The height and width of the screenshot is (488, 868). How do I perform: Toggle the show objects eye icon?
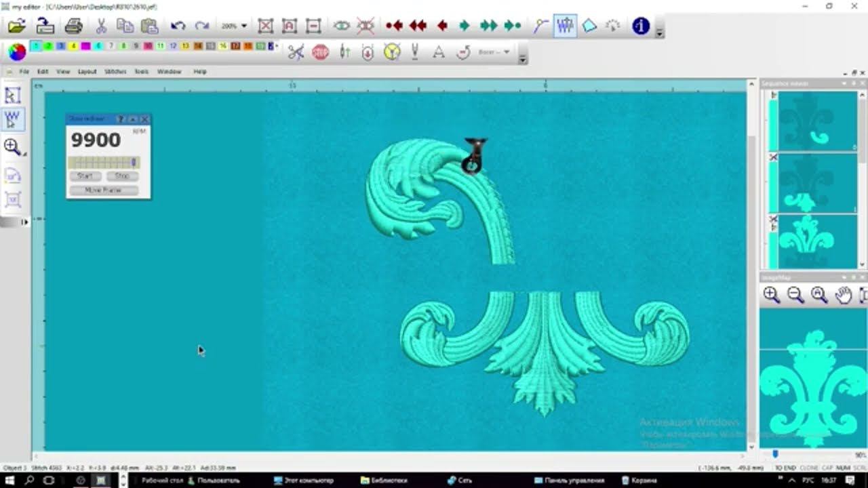(x=341, y=26)
